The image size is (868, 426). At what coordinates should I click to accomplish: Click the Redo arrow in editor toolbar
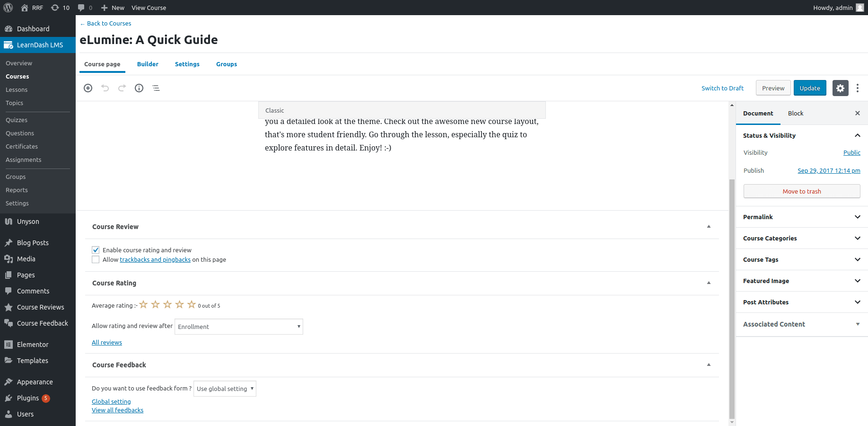[122, 88]
